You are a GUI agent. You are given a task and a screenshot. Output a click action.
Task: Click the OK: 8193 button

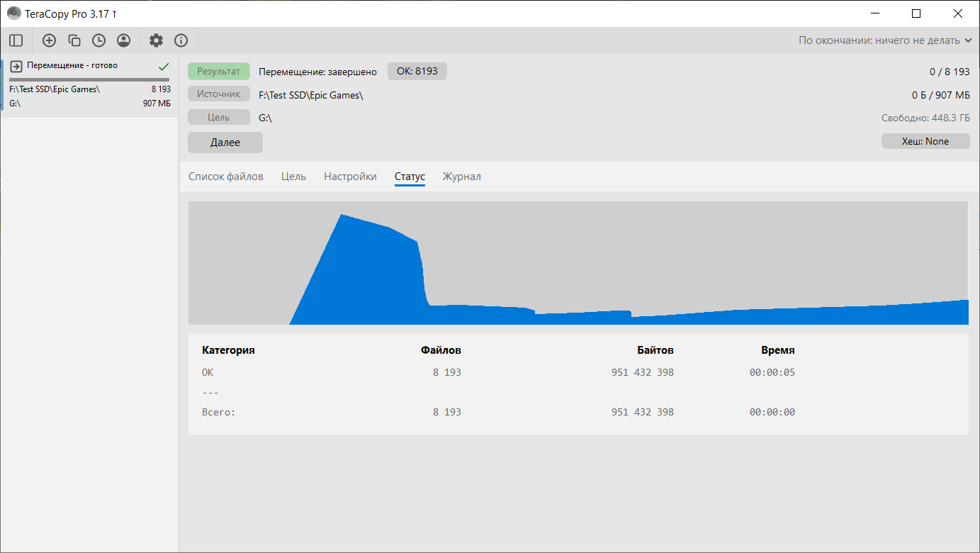pos(417,71)
